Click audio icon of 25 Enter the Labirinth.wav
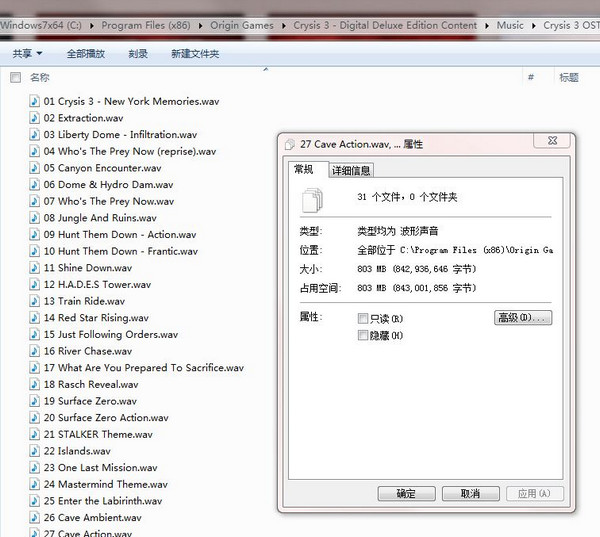The width and height of the screenshot is (600, 537). click(x=34, y=501)
